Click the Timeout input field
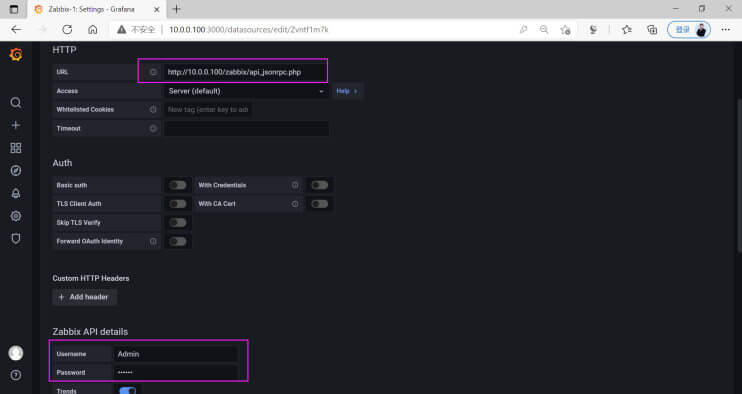This screenshot has width=742, height=394. click(246, 128)
